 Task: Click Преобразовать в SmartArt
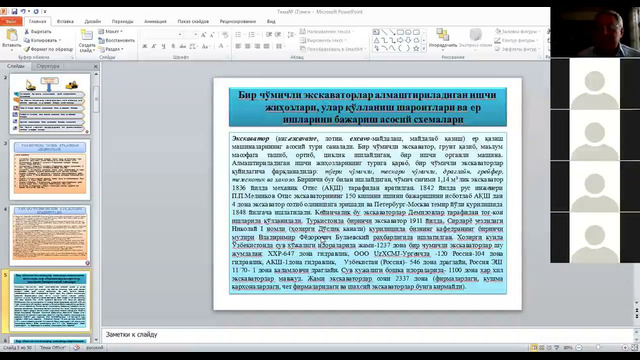[333, 49]
